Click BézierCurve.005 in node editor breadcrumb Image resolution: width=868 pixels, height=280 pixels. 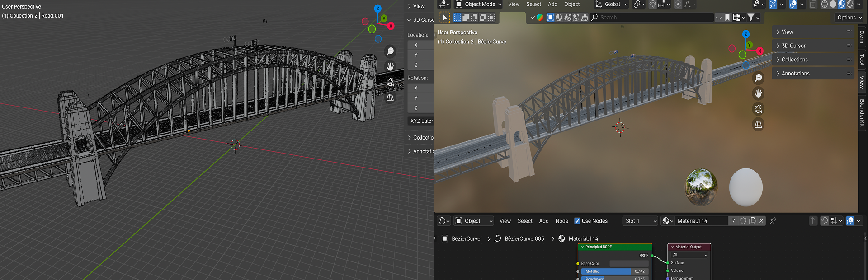pyautogui.click(x=524, y=238)
